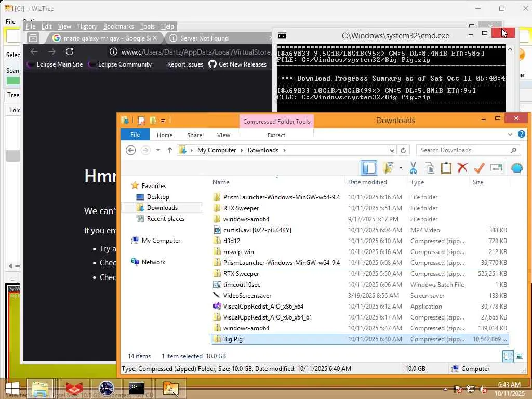Open the Windows Start button
532x399 pixels.
click(x=12, y=389)
